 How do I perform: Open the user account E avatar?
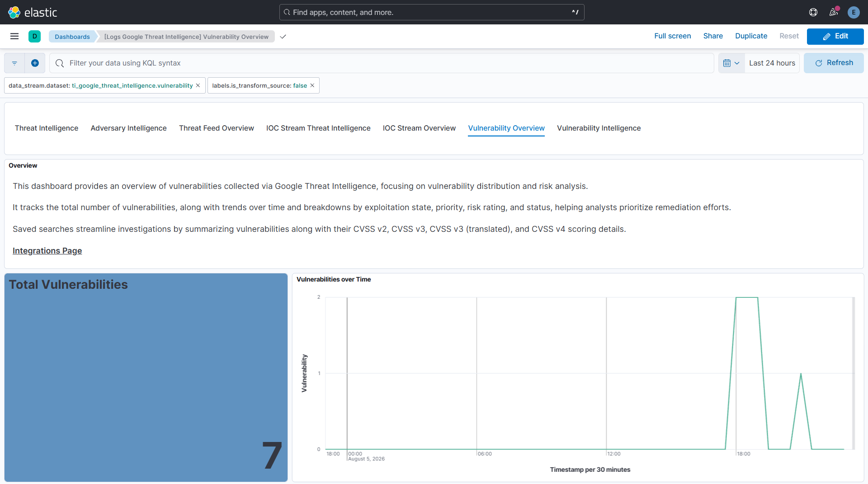(854, 12)
